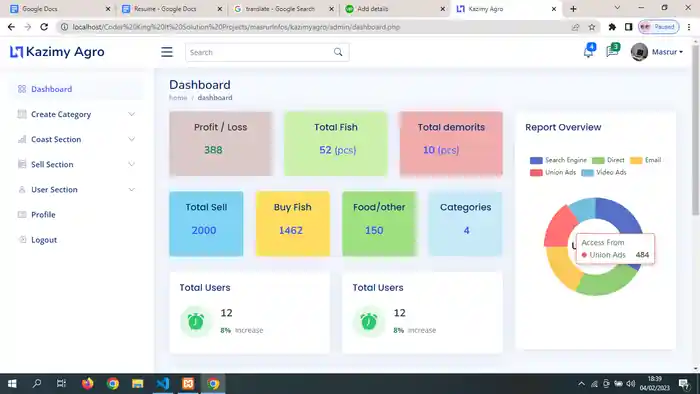Click the Sell Section sidebar icon
The height and width of the screenshot is (394, 700).
click(22, 164)
